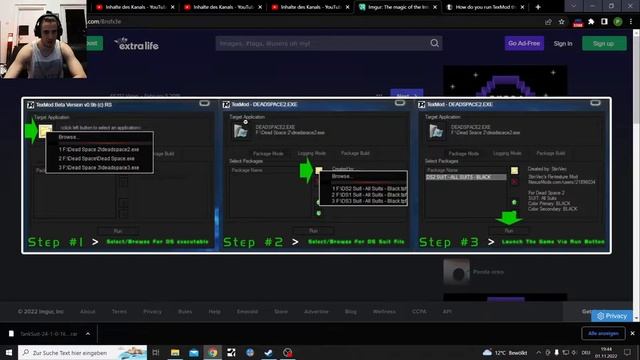Click the green Sign up button
Screen dimensions: 640x360
pyautogui.click(x=604, y=43)
